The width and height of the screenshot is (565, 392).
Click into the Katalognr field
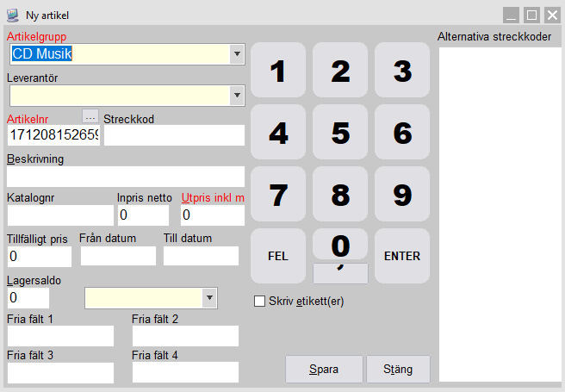coord(60,215)
